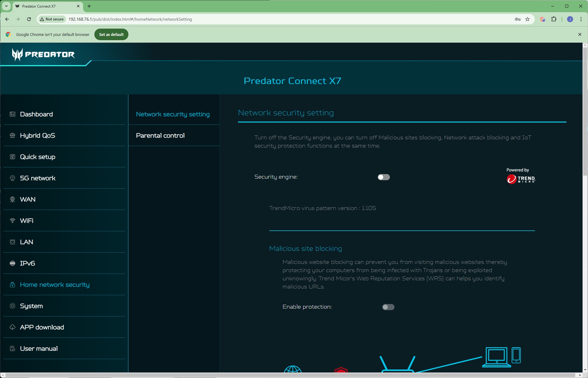588x378 pixels.
Task: Open Chrome three-dot menu
Action: click(581, 19)
